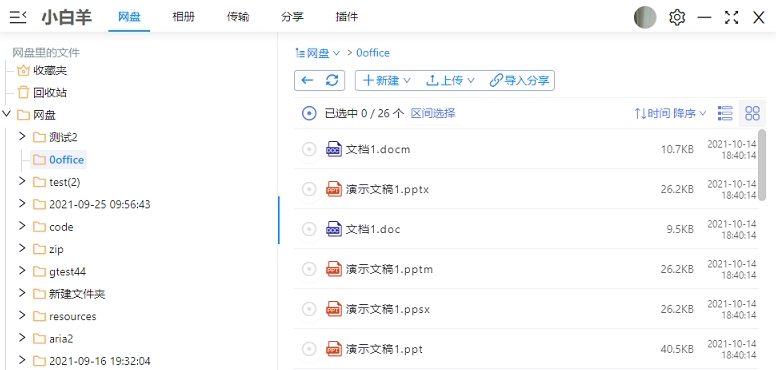This screenshot has height=370, width=776.
Task: Refresh the file list with the refresh icon
Action: tap(332, 81)
